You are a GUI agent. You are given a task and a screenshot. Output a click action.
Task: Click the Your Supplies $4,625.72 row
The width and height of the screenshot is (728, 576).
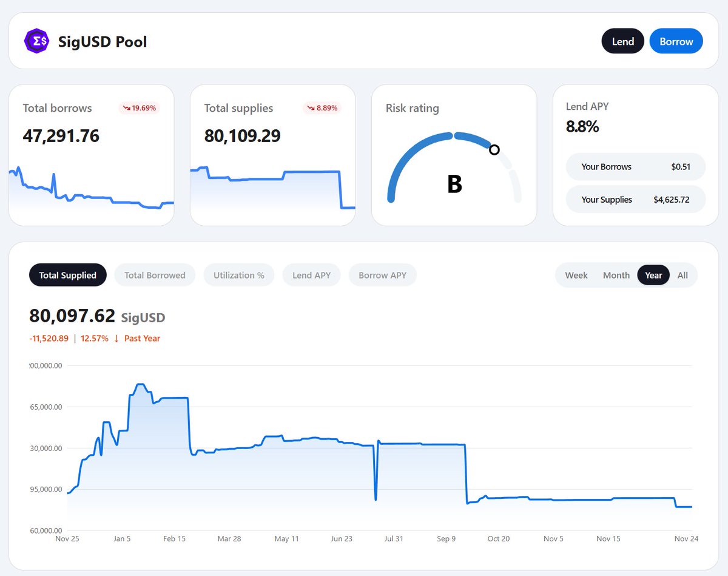point(636,199)
